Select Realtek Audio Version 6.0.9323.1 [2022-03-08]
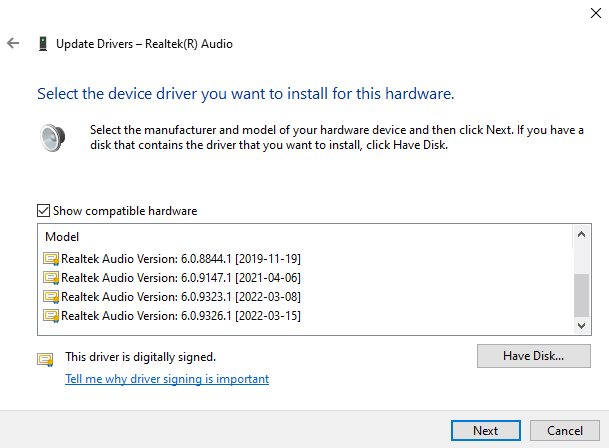This screenshot has width=609, height=448. [x=181, y=297]
